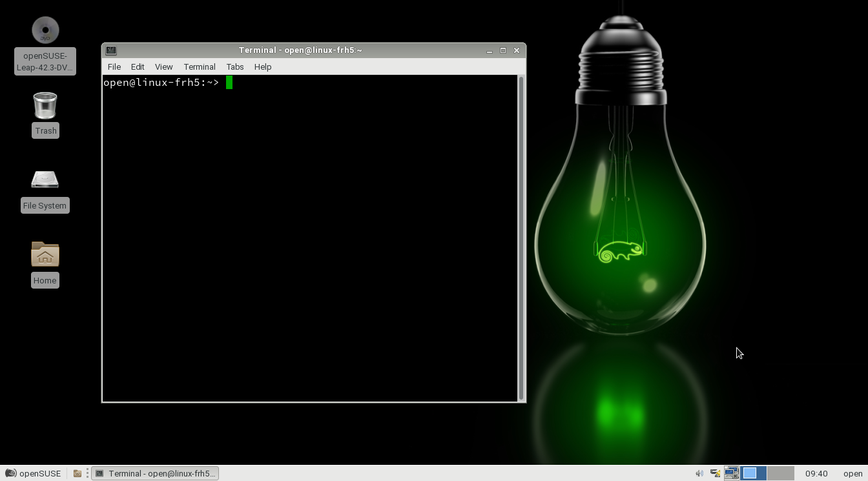Open the Tabs menu in Terminal

tap(234, 67)
